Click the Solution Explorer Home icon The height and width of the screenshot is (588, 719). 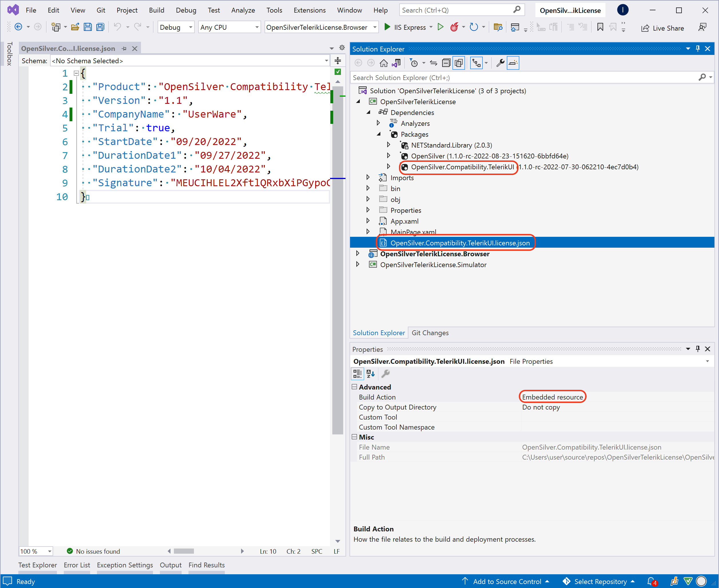click(384, 63)
